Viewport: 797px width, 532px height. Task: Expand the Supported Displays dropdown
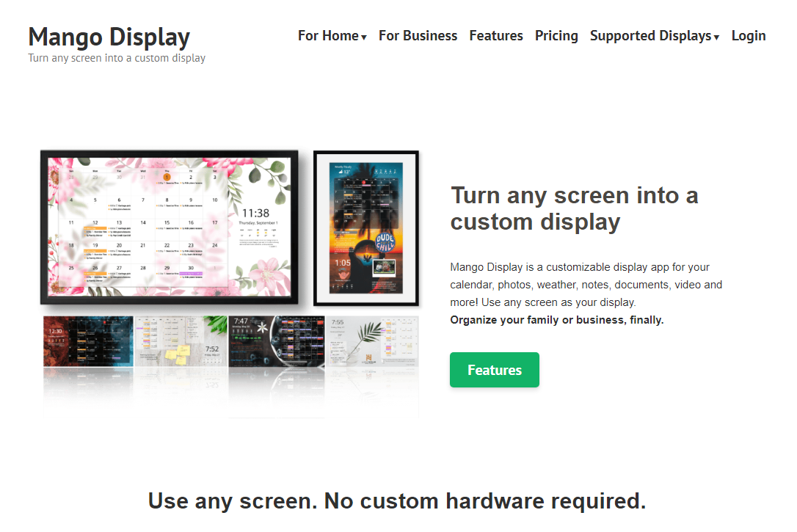pos(655,36)
